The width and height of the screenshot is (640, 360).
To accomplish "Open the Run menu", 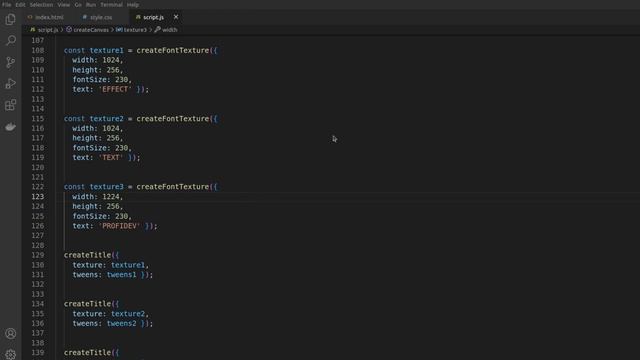I will coord(91,4).
